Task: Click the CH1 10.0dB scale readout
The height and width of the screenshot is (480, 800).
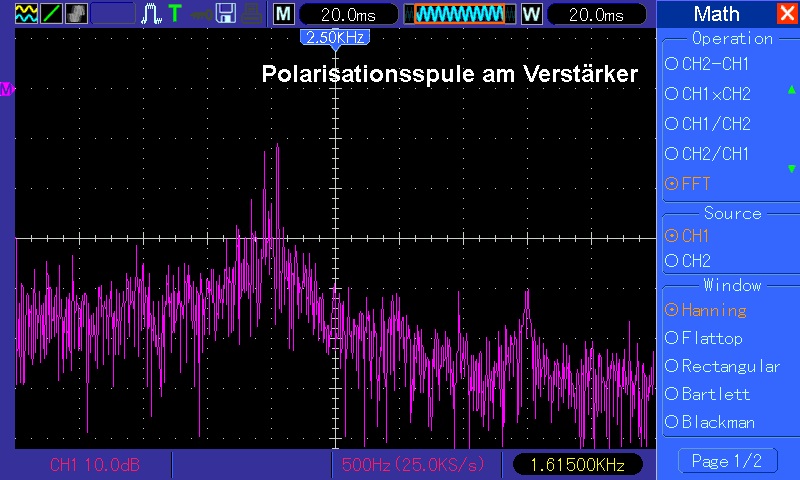Action: 95,465
